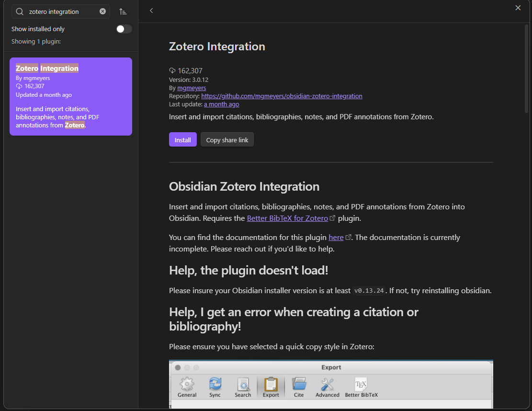The width and height of the screenshot is (532, 411).
Task: Click the zotero integration search box
Action: (x=61, y=11)
